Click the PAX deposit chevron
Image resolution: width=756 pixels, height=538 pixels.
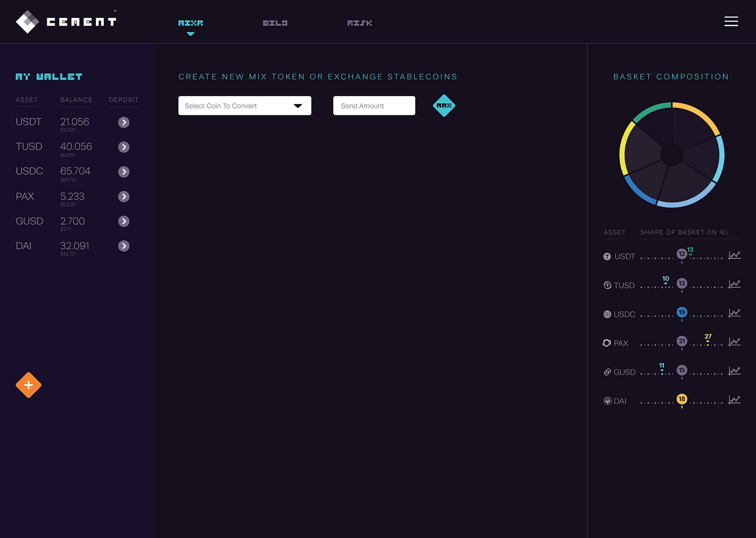point(124,197)
